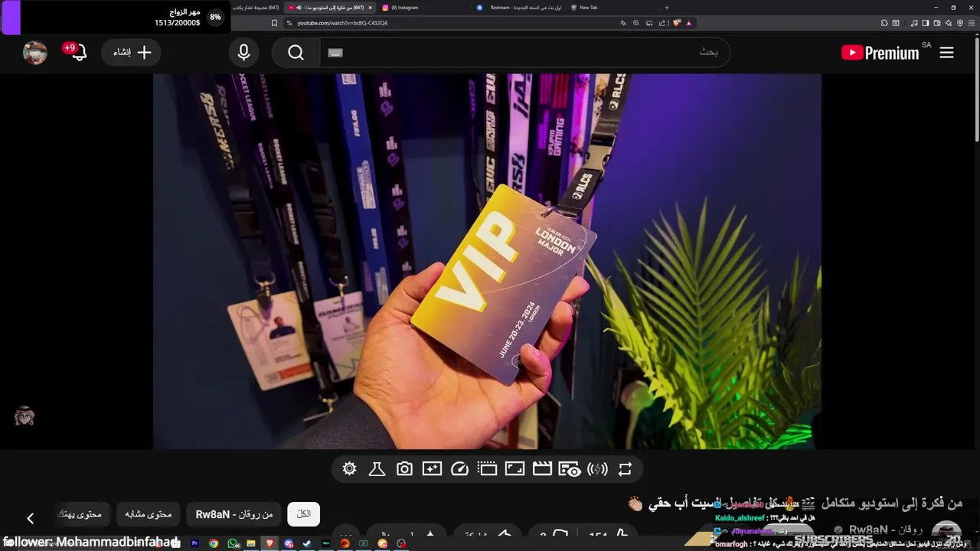The image size is (980, 551).
Task: Select the الكل filter chip
Action: pyautogui.click(x=304, y=514)
